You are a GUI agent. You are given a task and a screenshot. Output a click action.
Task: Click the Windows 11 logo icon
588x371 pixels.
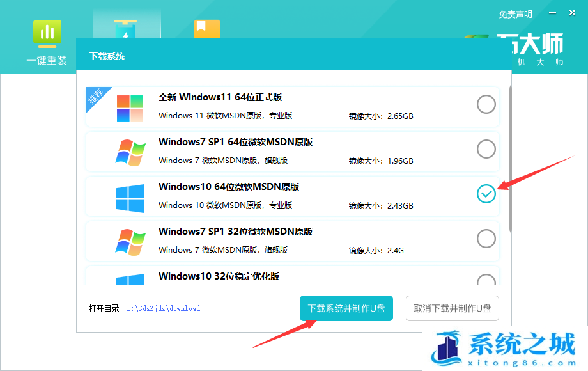[x=130, y=108]
